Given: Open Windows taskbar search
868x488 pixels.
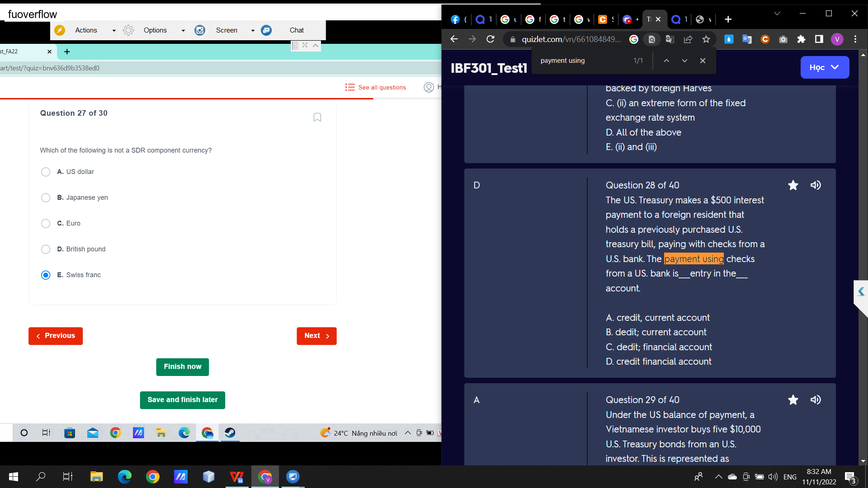Looking at the screenshot, I should (x=41, y=477).
